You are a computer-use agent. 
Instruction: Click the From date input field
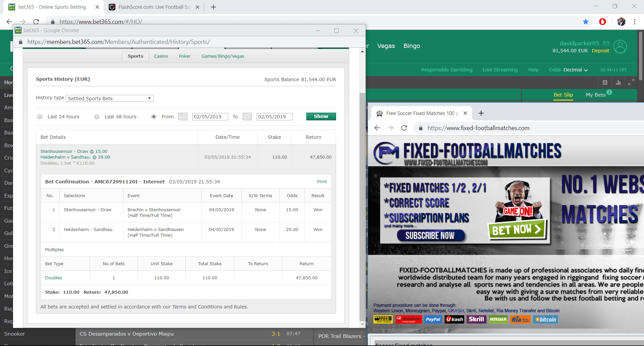pos(210,117)
